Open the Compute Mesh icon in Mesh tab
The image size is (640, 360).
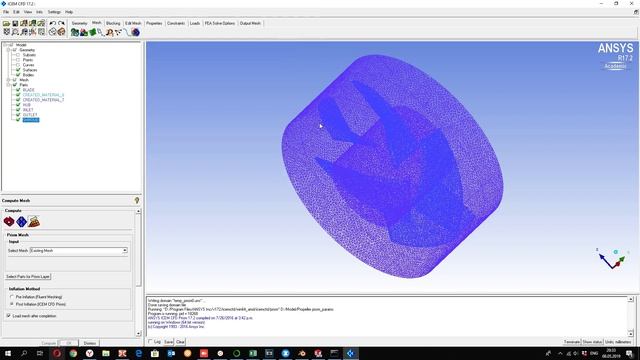(136, 32)
